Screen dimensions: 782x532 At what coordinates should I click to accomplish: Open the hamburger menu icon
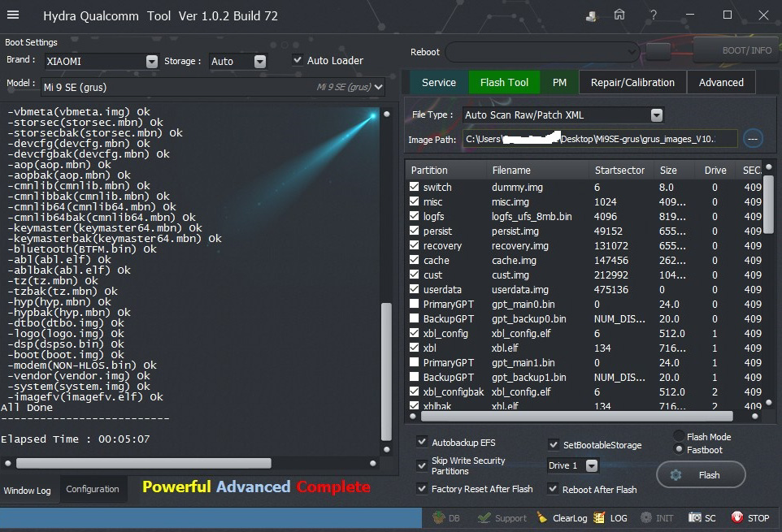[x=13, y=15]
